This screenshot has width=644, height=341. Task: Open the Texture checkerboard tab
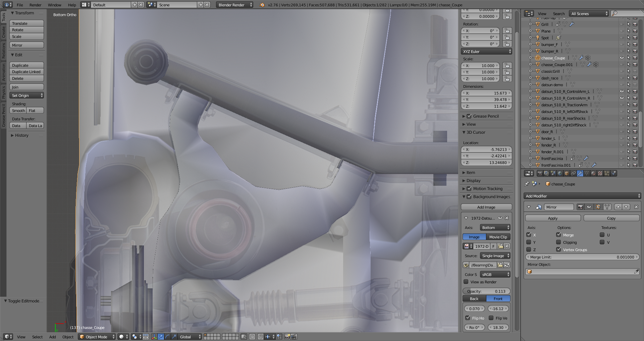pyautogui.click(x=600, y=173)
